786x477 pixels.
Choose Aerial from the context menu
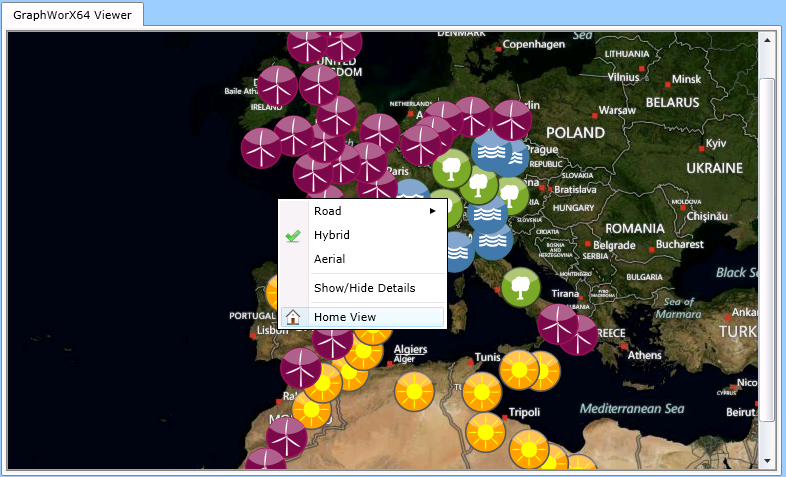coord(329,259)
